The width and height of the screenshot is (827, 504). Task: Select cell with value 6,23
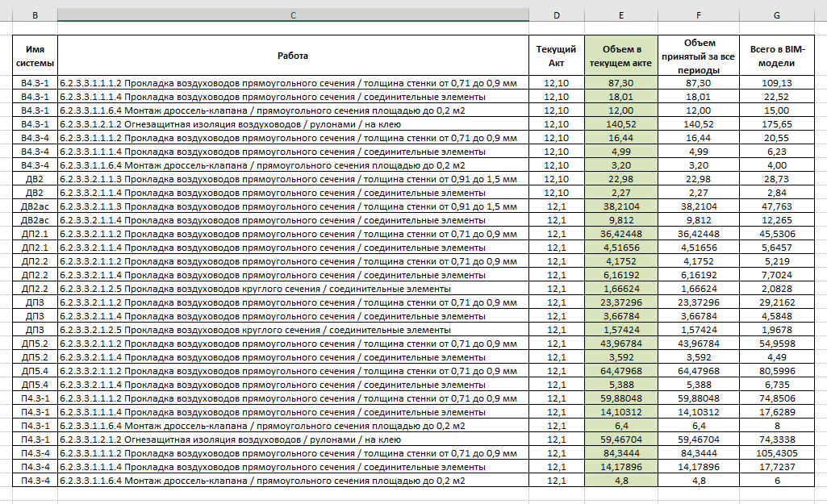[x=777, y=152]
